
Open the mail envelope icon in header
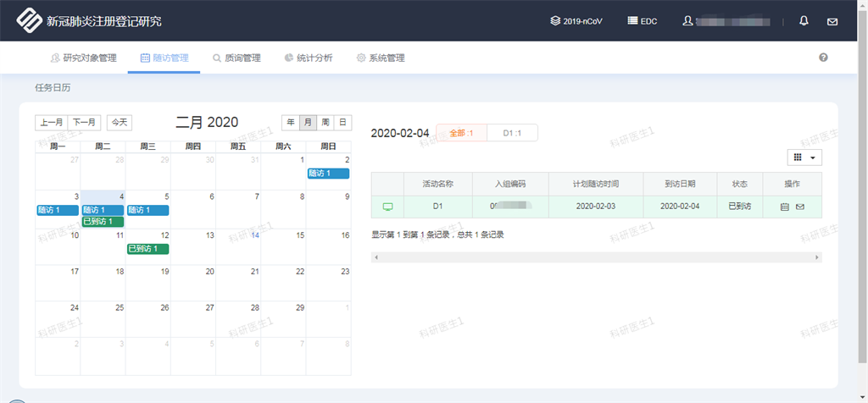click(832, 21)
